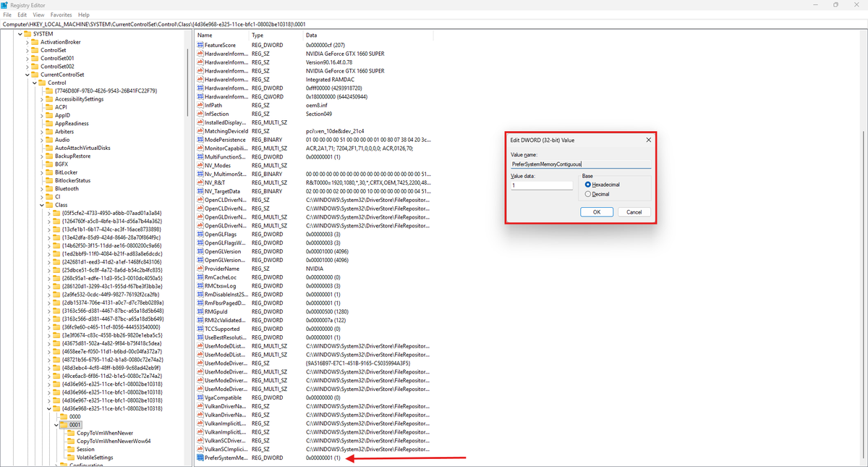Screen dimensions: 868x467
Task: Select the Hexadecimal base option
Action: [x=588, y=185]
